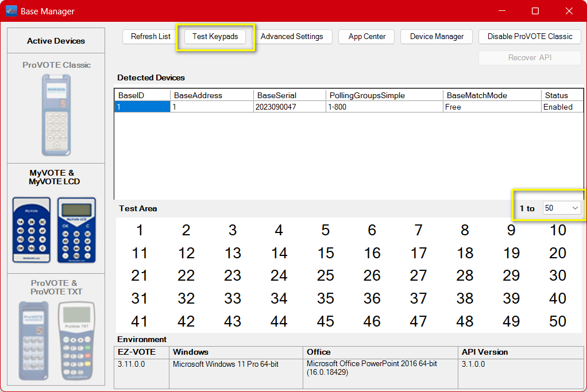Click the BaseID column header
The height and width of the screenshot is (392, 587).
(142, 95)
